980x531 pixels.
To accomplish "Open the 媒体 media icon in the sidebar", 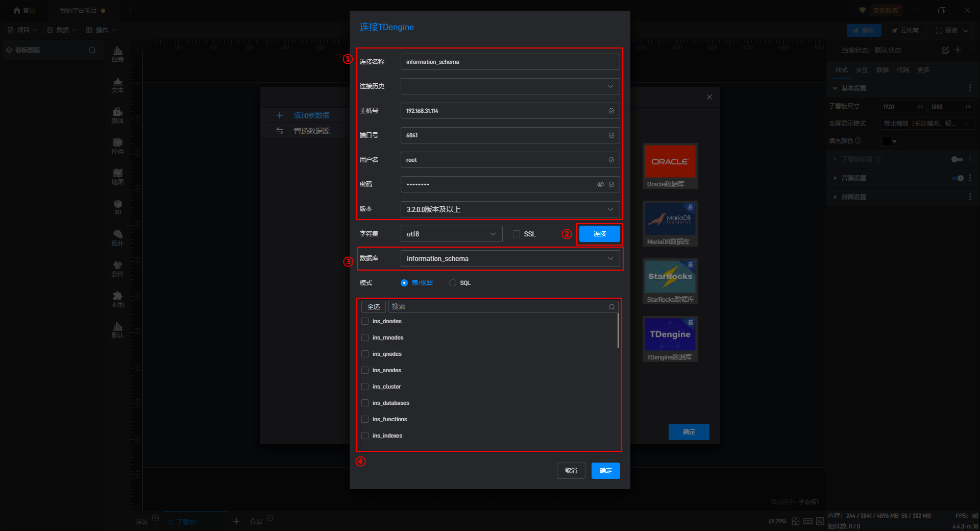I will tap(117, 115).
